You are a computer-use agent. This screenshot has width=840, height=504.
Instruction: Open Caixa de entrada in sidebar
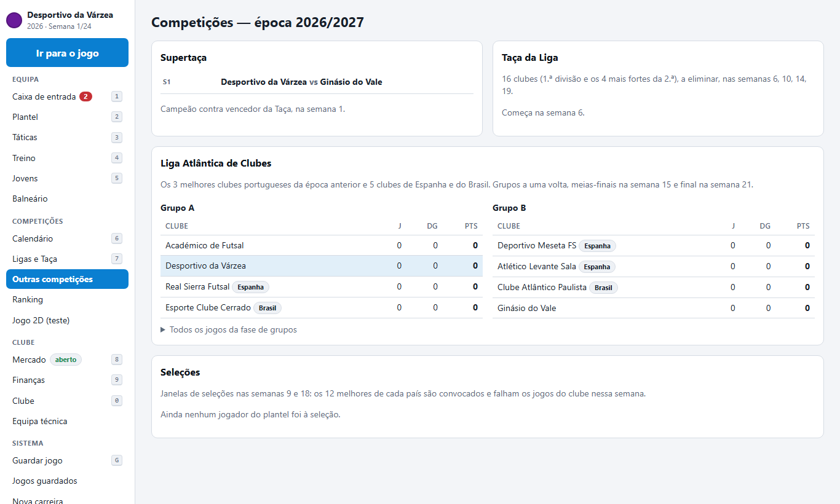click(x=67, y=96)
